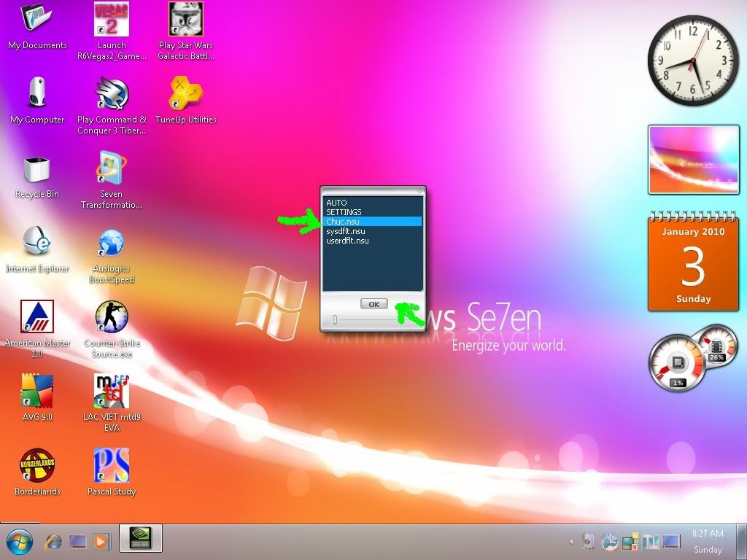Select the Recycle Bin icon

[x=37, y=176]
